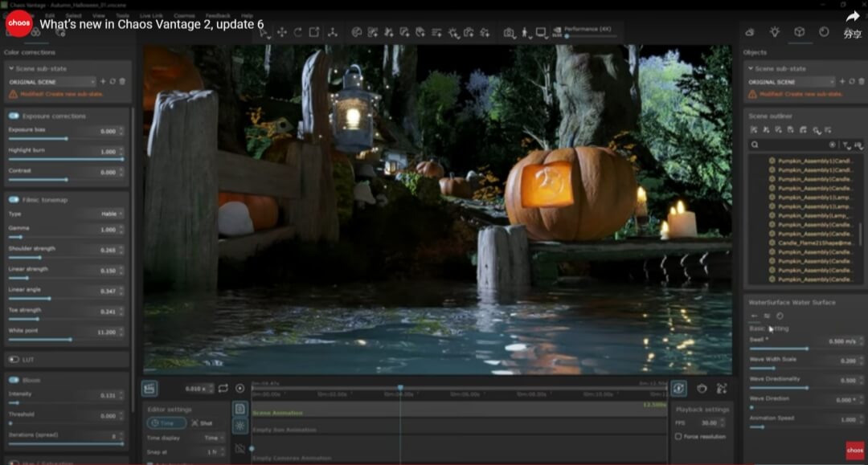Toggle Exposure corrections switch
The width and height of the screenshot is (868, 465).
tap(14, 116)
